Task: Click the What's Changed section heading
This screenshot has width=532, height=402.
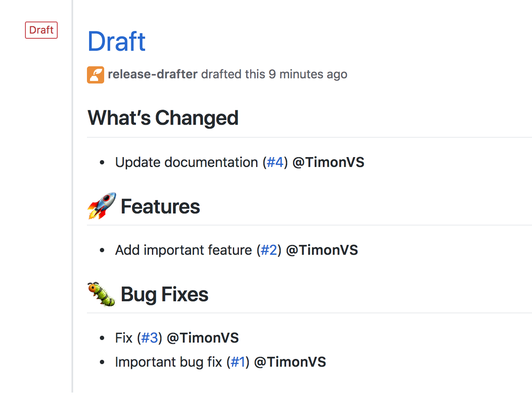Action: click(163, 118)
